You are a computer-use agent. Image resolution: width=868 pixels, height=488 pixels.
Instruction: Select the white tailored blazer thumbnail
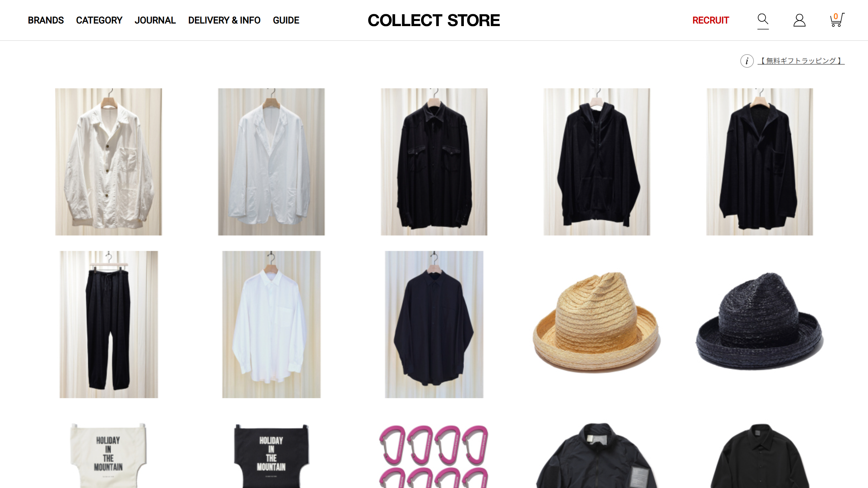point(271,162)
